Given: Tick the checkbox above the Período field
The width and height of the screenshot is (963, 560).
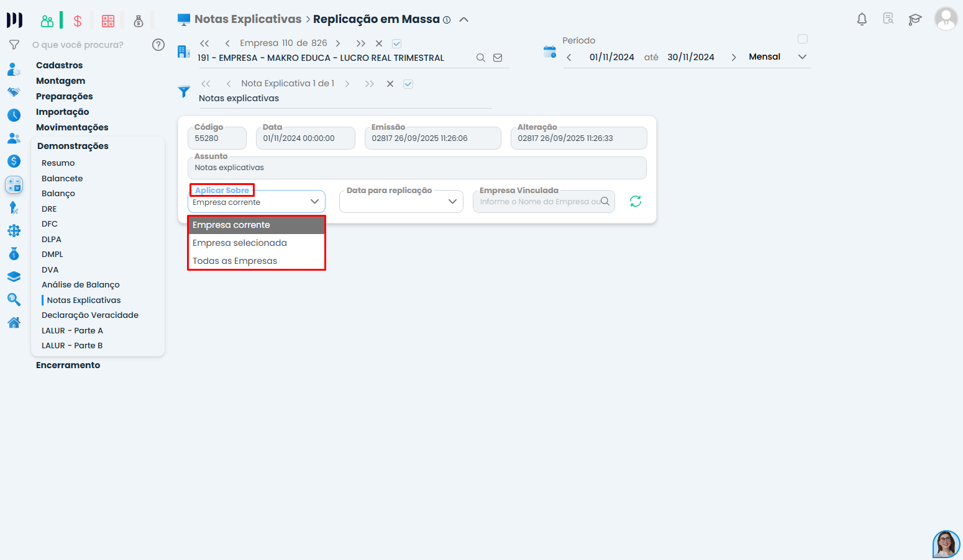Looking at the screenshot, I should point(802,39).
